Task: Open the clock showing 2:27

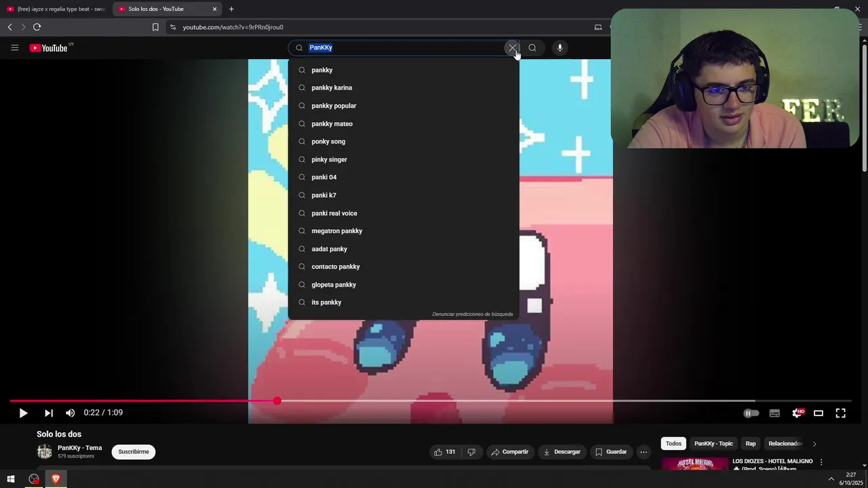Action: [x=850, y=479]
